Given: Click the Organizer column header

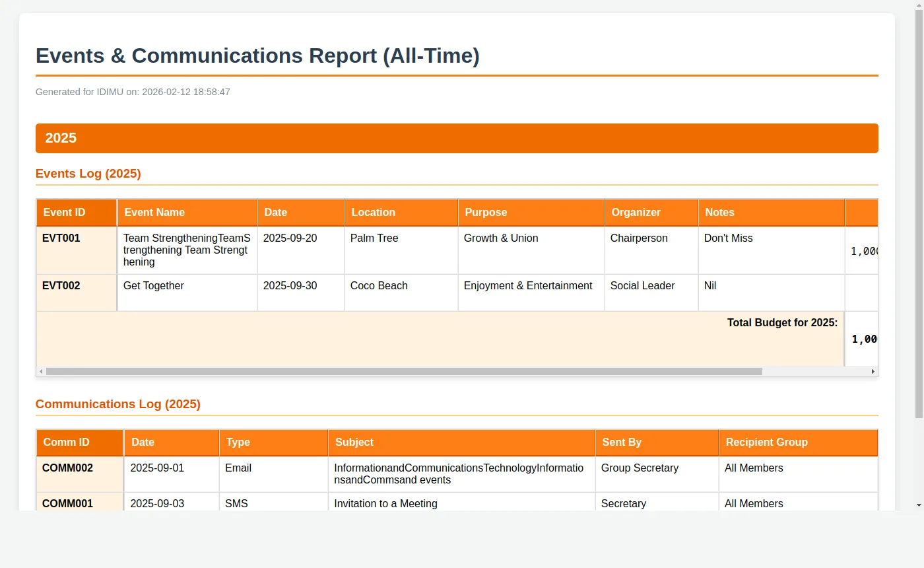Looking at the screenshot, I should pos(651,213).
